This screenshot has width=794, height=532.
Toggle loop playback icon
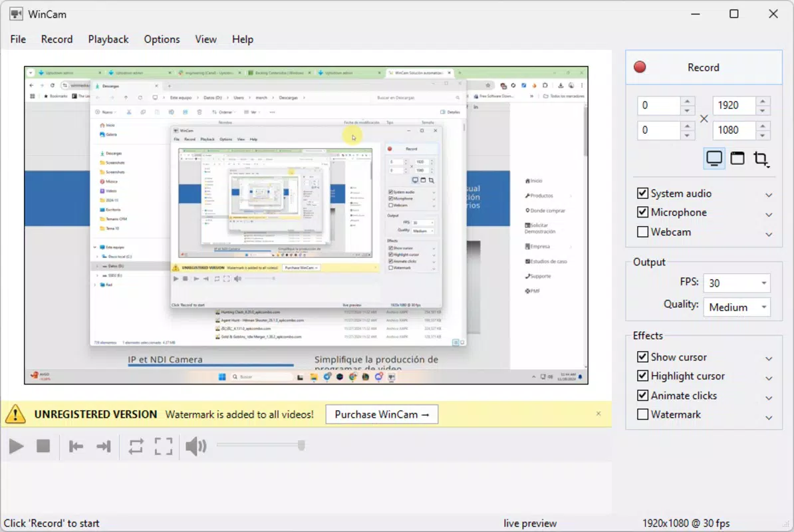click(x=136, y=446)
